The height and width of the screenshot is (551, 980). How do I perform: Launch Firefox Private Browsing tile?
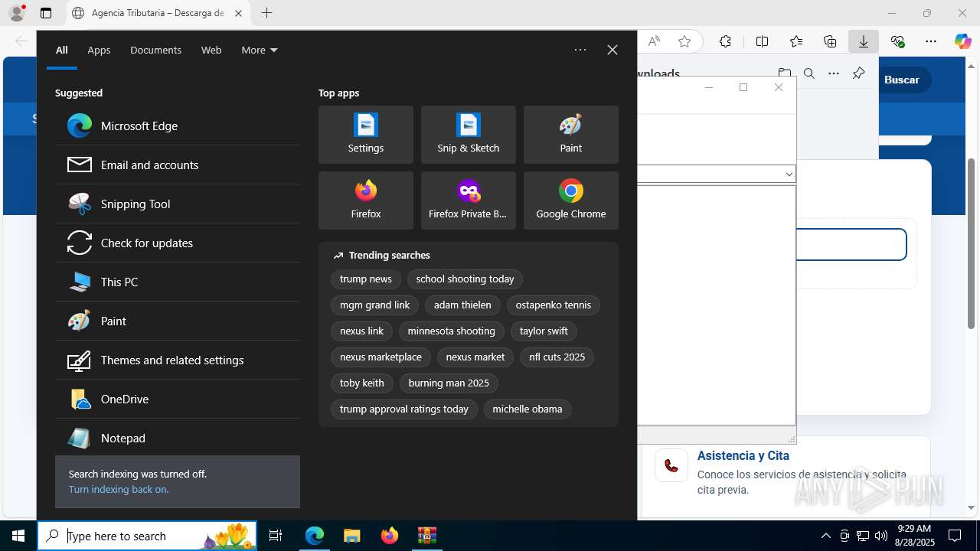pos(469,201)
